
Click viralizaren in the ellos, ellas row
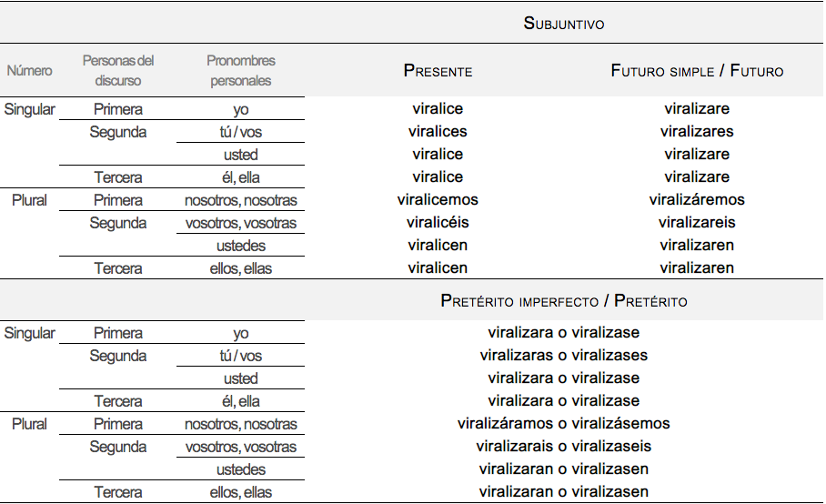697,268
